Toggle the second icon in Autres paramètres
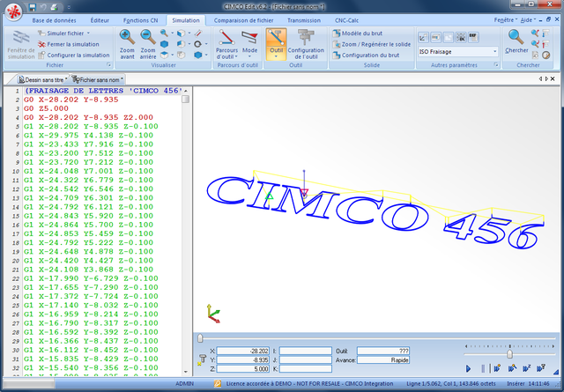Image resolution: width=564 pixels, height=392 pixels. click(x=435, y=37)
